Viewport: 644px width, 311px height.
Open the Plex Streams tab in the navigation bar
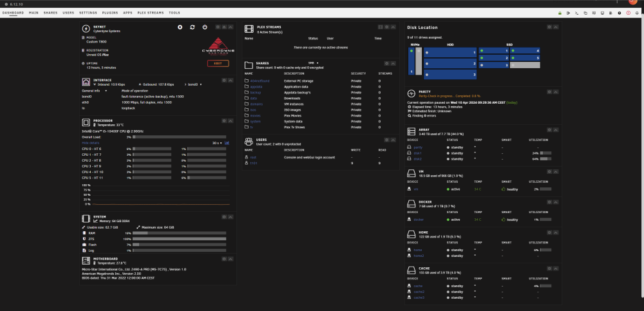150,13
